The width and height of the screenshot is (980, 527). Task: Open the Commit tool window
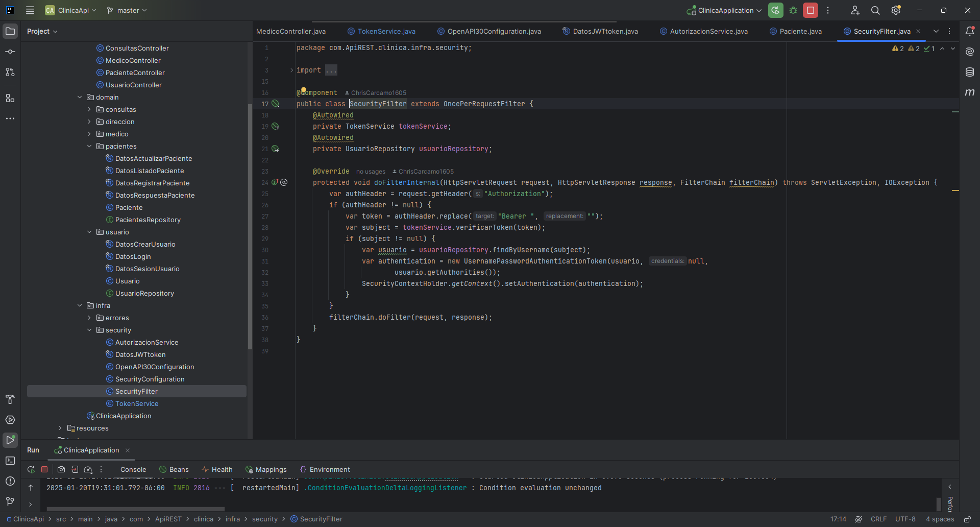(10, 52)
